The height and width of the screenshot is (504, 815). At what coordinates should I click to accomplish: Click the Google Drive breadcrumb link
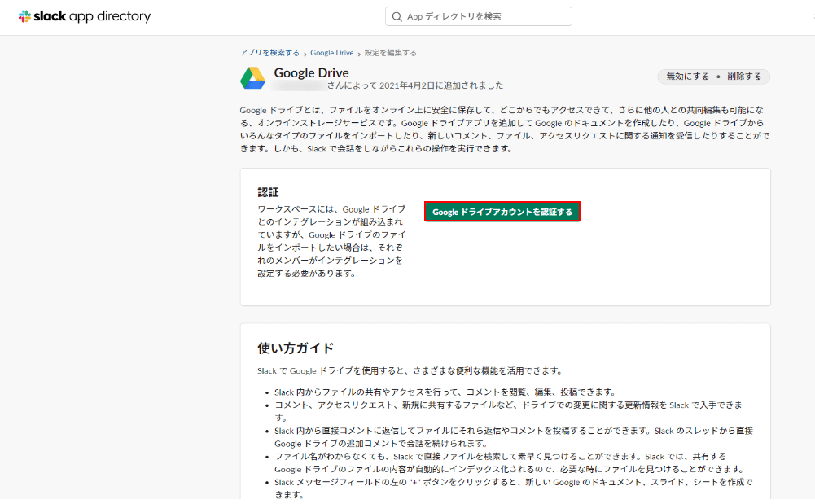331,51
